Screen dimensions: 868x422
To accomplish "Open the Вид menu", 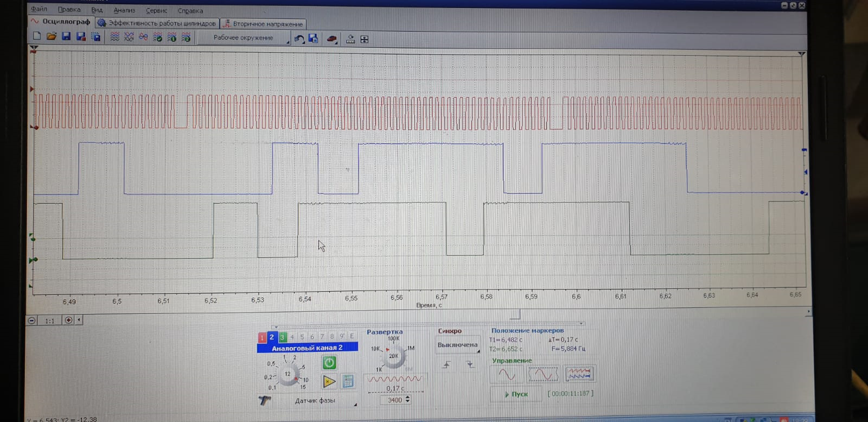I will [x=97, y=10].
